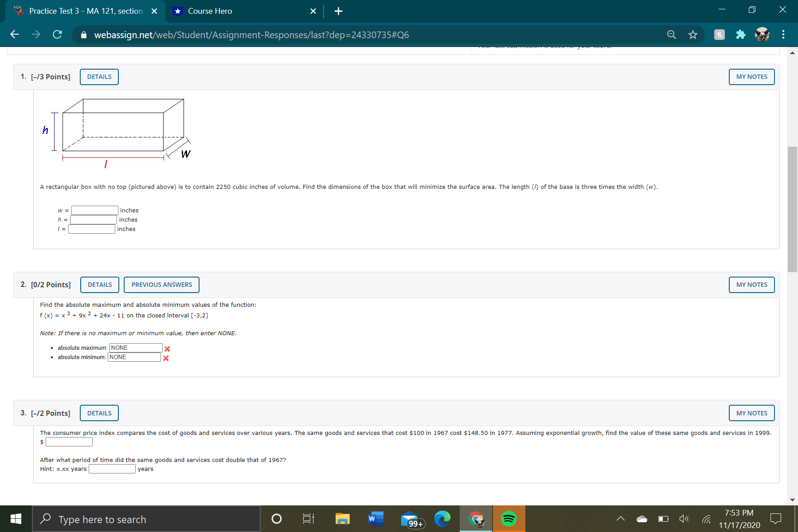798x532 pixels.
Task: Click DETAILS button on question 1
Action: [x=99, y=76]
